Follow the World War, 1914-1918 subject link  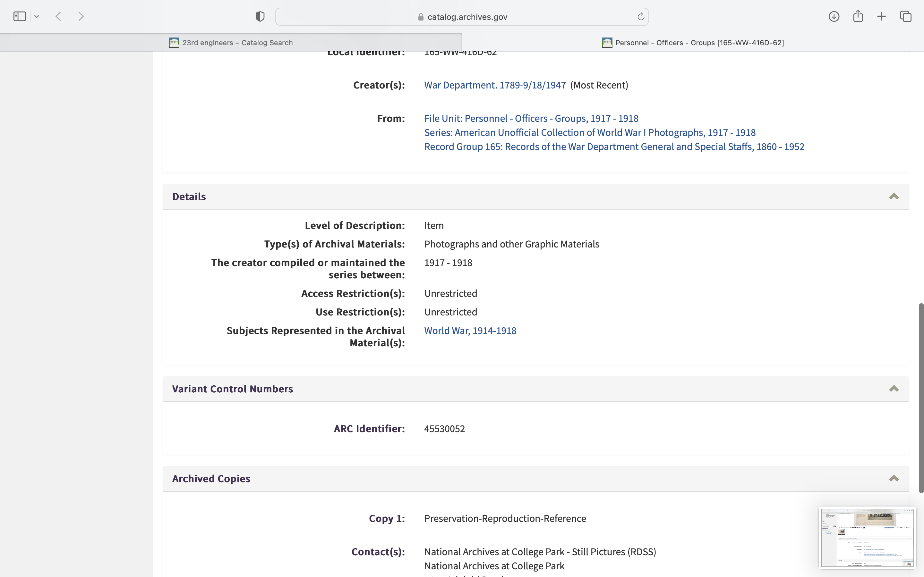(470, 330)
